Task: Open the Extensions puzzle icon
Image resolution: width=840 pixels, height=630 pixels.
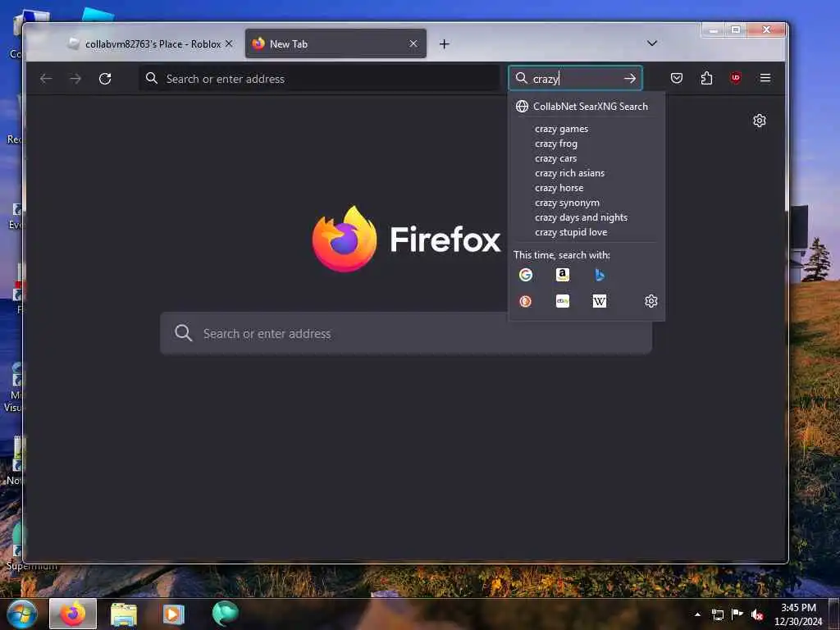Action: pyautogui.click(x=706, y=78)
